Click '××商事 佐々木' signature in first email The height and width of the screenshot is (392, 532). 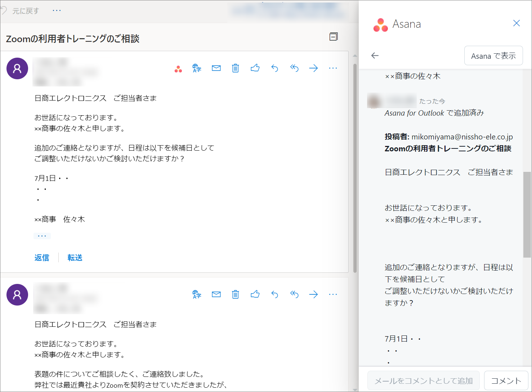[60, 219]
